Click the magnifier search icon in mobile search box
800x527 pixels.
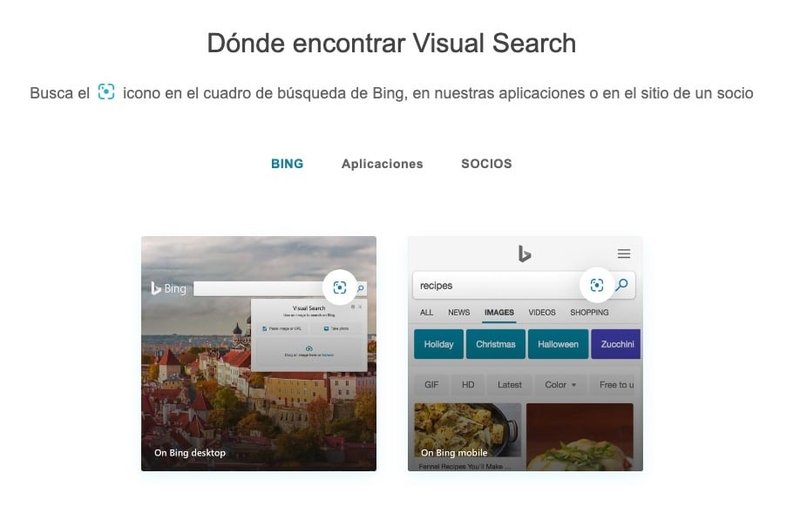pos(622,285)
